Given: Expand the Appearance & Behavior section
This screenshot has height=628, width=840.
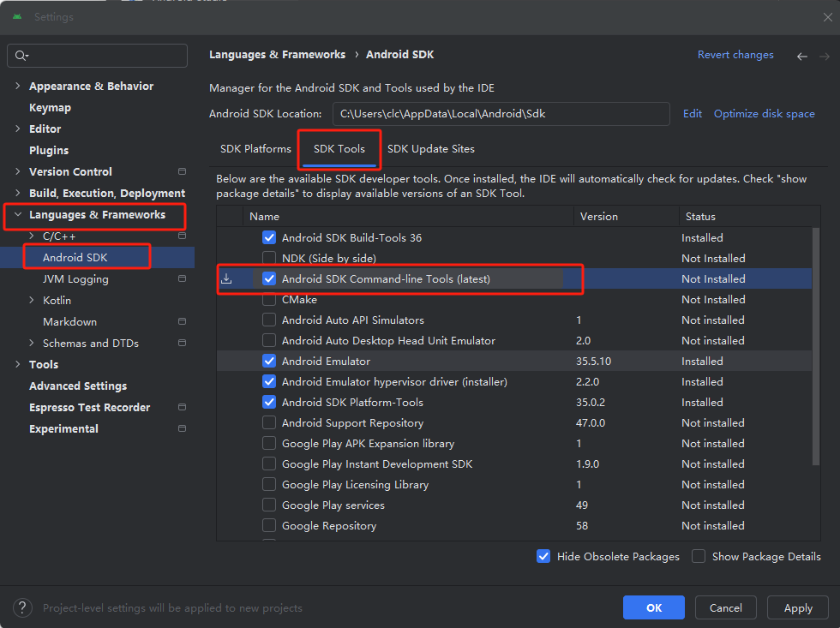Looking at the screenshot, I should click(x=18, y=86).
